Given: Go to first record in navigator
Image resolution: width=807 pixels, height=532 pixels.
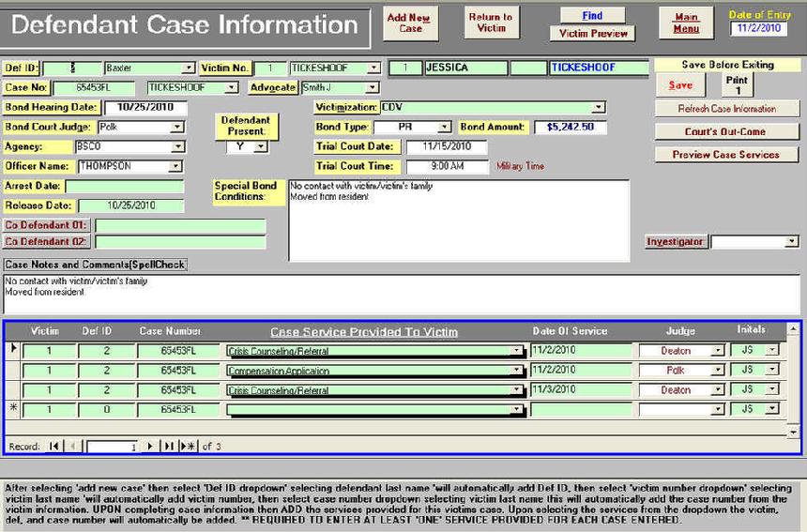Looking at the screenshot, I should pos(54,446).
